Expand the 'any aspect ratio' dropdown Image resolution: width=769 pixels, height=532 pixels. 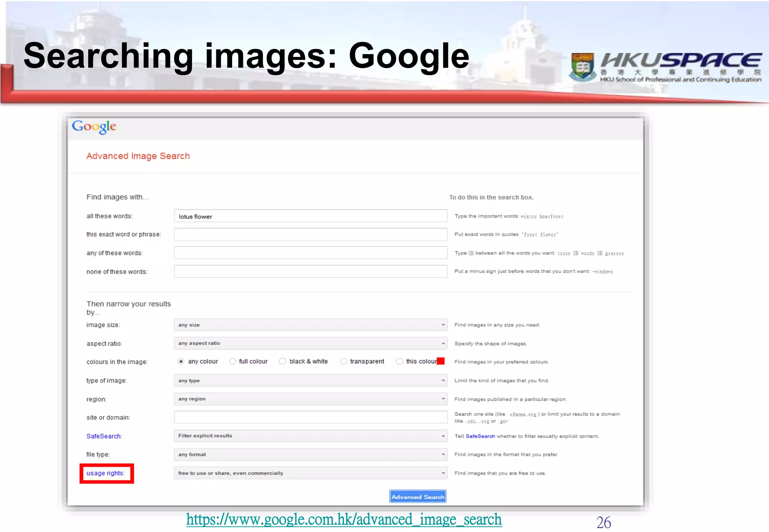click(x=311, y=343)
